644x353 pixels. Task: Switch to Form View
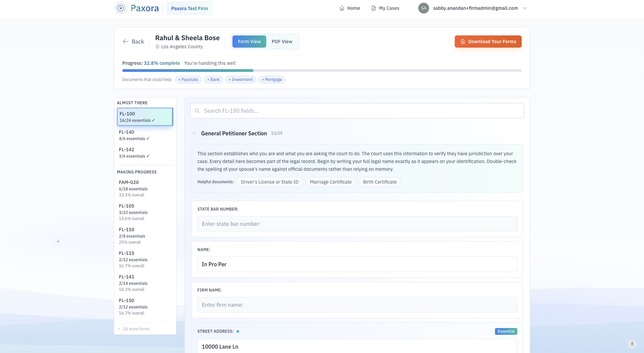[249, 42]
